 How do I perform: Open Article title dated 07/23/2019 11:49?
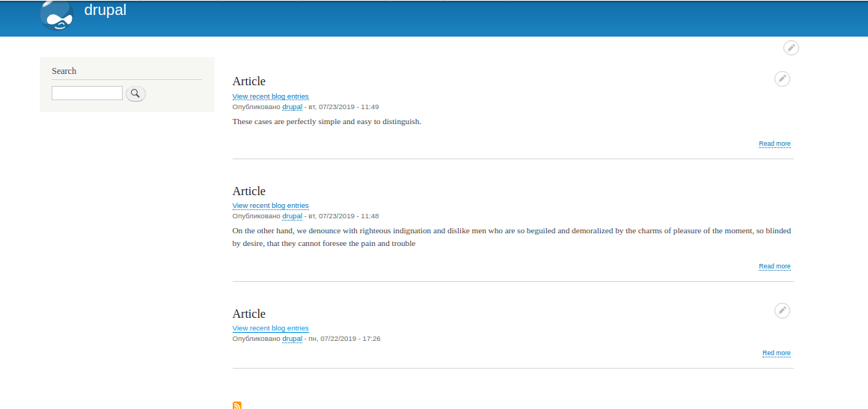249,82
